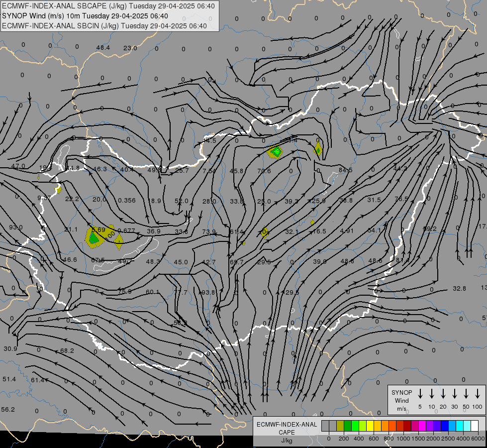The width and height of the screenshot is (487, 448).
Task: Click the wind arrow labeled 5 in legend
Action: (x=420, y=394)
